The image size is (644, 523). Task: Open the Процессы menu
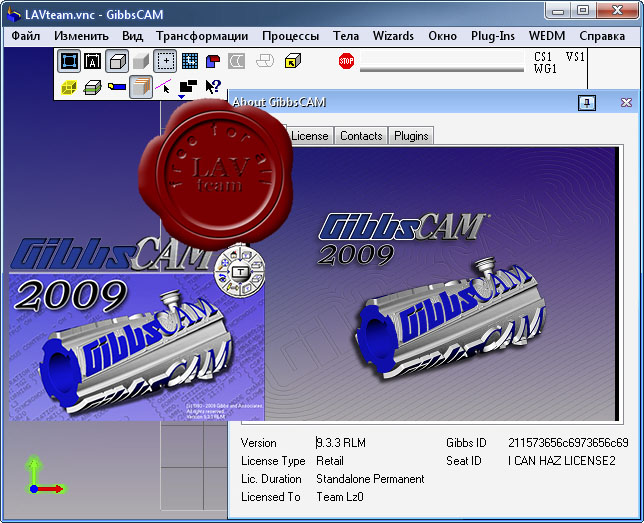pyautogui.click(x=290, y=36)
